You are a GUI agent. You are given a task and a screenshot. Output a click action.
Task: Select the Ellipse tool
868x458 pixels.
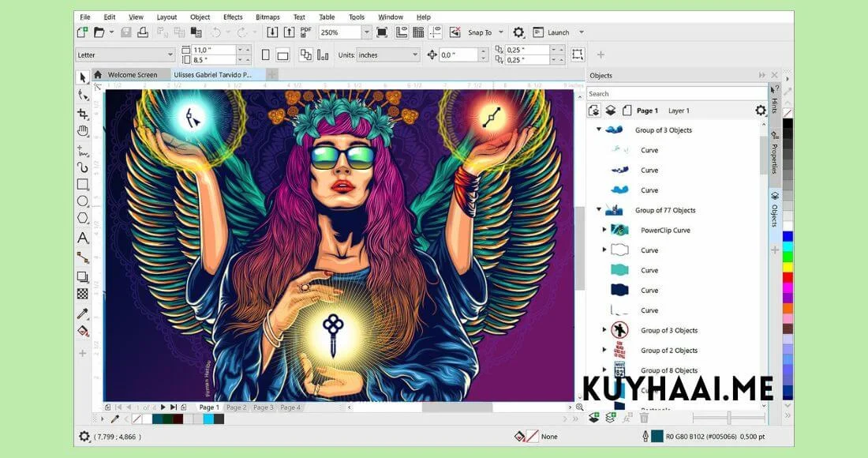click(x=83, y=201)
